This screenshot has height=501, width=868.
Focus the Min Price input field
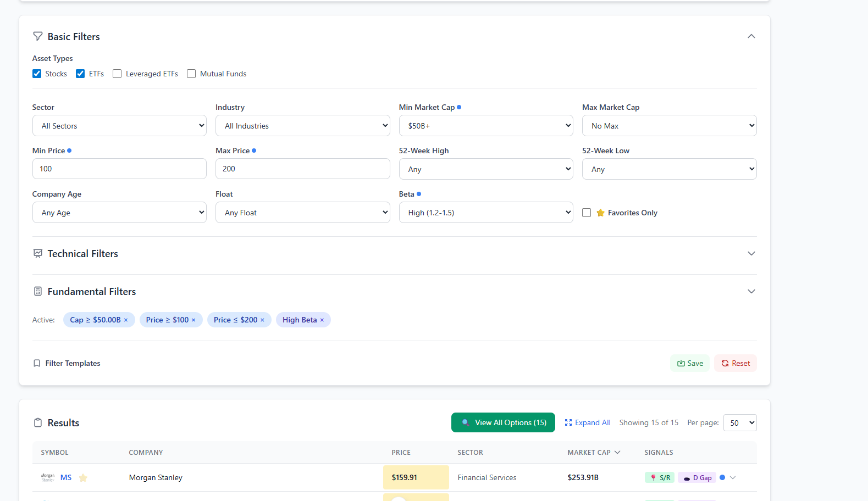point(119,169)
